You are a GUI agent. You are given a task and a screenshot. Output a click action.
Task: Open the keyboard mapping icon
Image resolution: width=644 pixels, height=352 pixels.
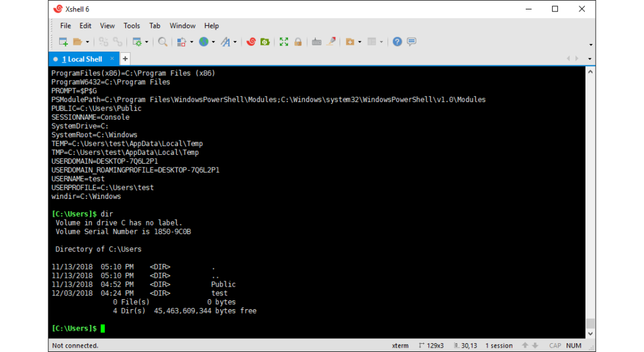[316, 42]
